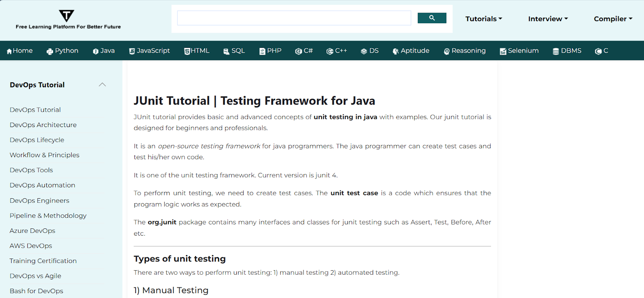The image size is (644, 298).
Task: Open Pipeline & Methodology sidebar link
Action: 48,216
